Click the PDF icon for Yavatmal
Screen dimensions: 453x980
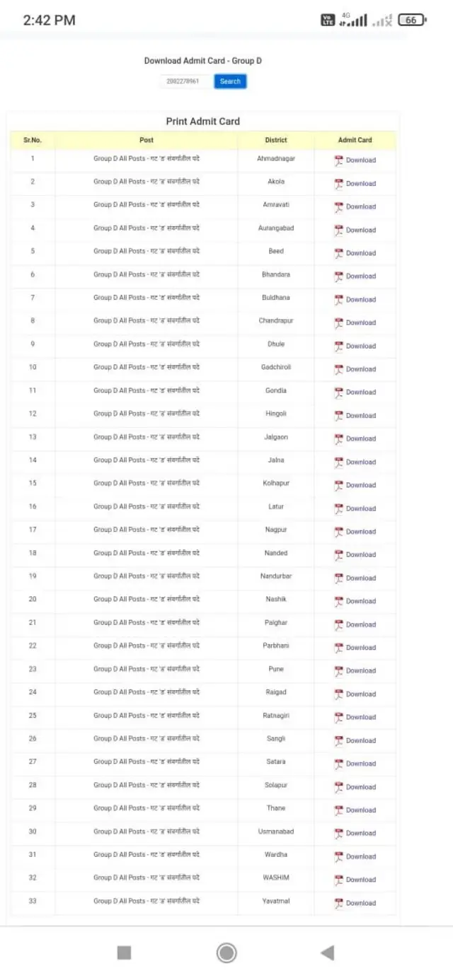338,904
